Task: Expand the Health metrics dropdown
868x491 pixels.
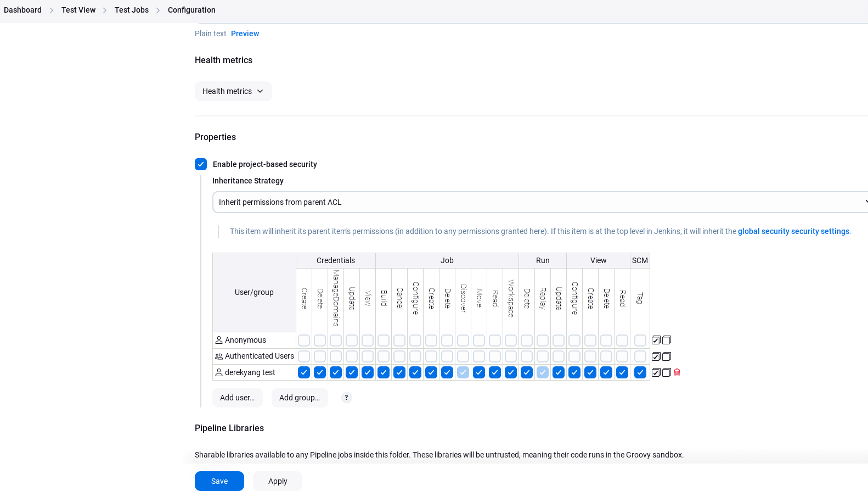Action: click(x=233, y=91)
